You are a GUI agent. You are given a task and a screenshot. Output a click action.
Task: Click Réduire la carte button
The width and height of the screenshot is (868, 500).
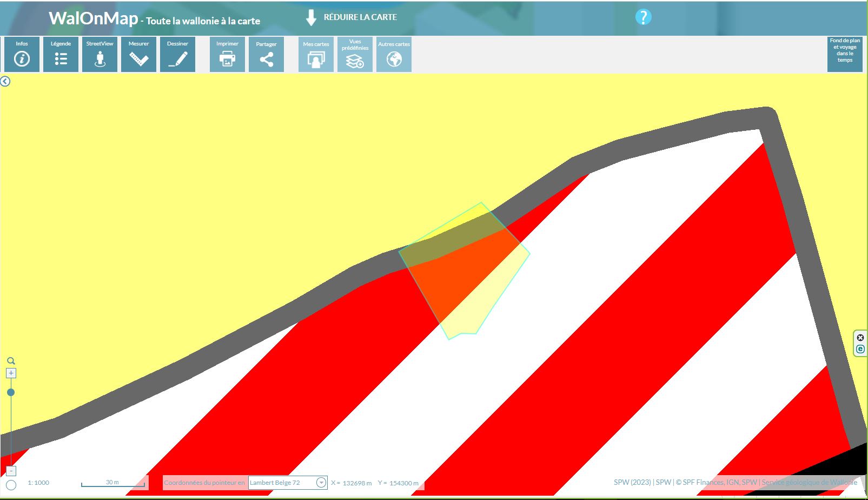pos(352,17)
